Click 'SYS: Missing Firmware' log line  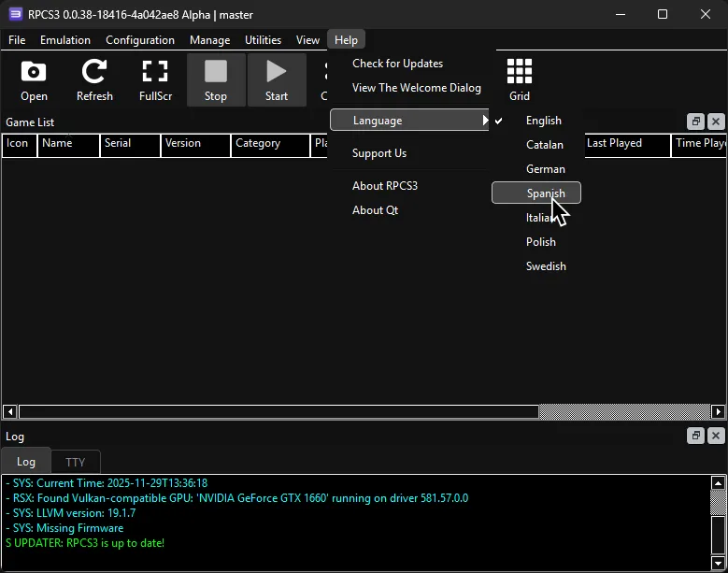click(64, 528)
